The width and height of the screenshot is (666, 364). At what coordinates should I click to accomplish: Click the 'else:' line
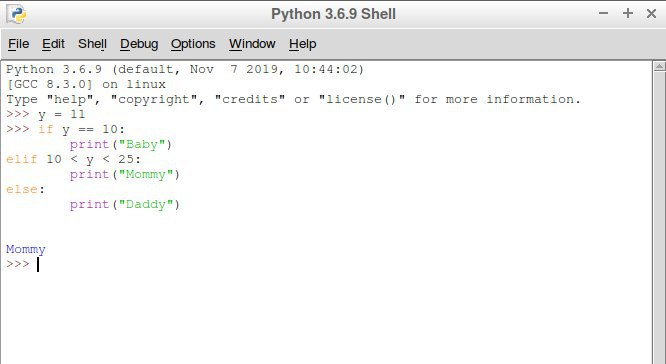25,189
